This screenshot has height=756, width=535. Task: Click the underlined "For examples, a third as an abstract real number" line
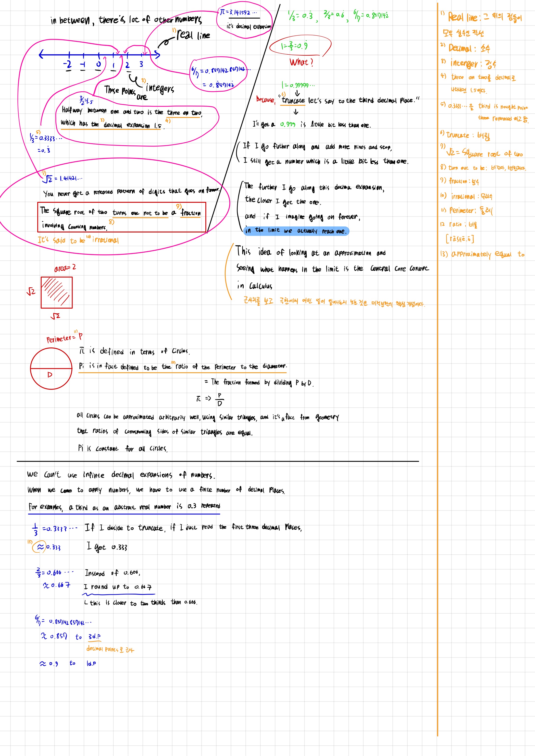[124, 507]
